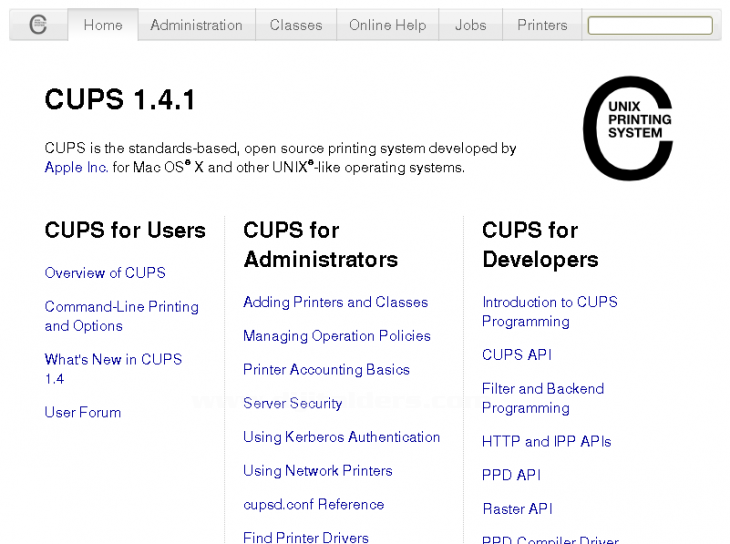
Task: Open the Classes tab
Action: coord(296,25)
